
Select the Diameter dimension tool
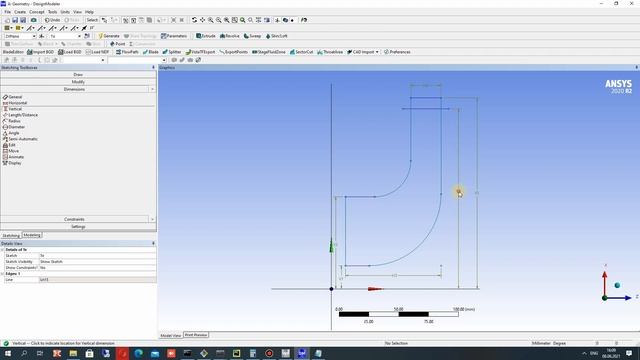(x=14, y=127)
